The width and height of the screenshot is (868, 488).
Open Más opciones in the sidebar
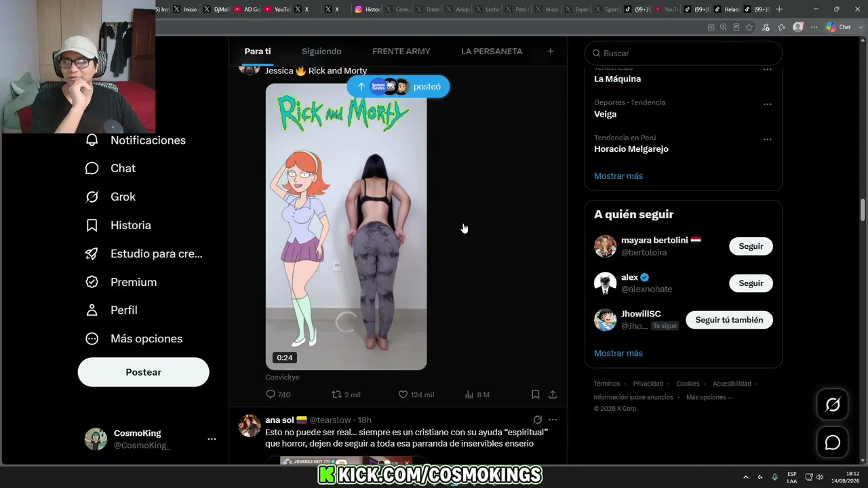134,338
